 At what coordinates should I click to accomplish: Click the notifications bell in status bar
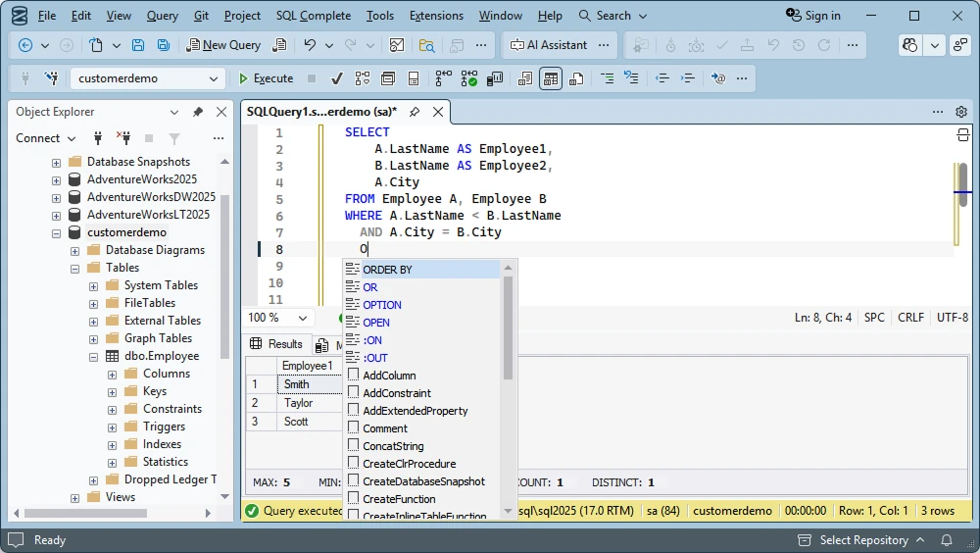(947, 540)
